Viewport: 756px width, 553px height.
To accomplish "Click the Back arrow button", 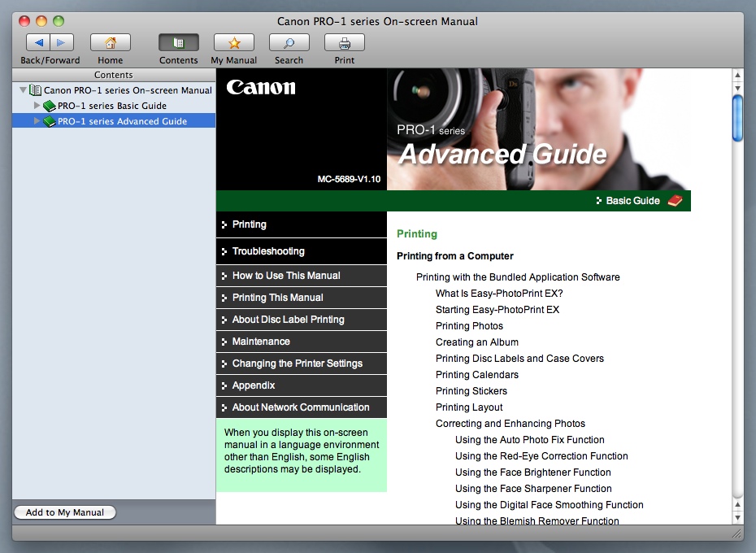I will click(x=39, y=42).
